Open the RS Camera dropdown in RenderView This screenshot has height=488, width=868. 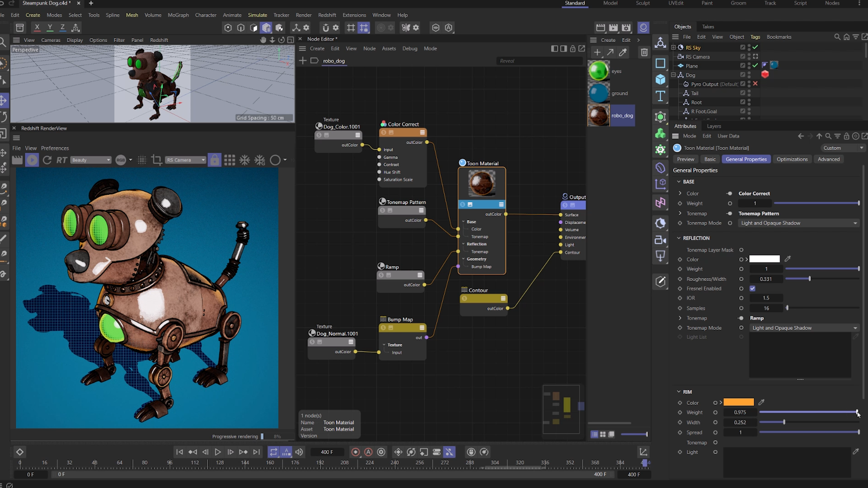click(185, 160)
